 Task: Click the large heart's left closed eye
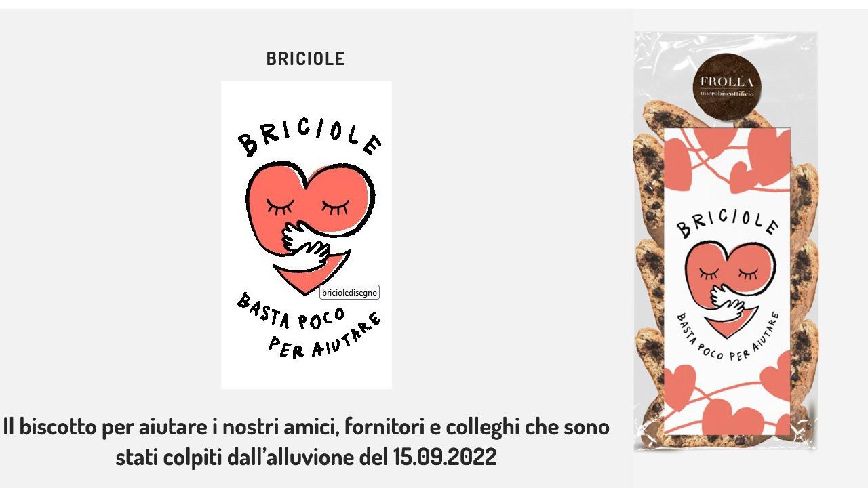point(279,206)
